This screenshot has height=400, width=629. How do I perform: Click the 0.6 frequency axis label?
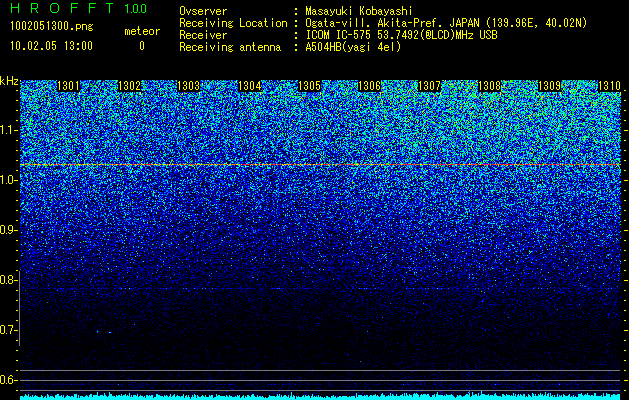point(9,380)
